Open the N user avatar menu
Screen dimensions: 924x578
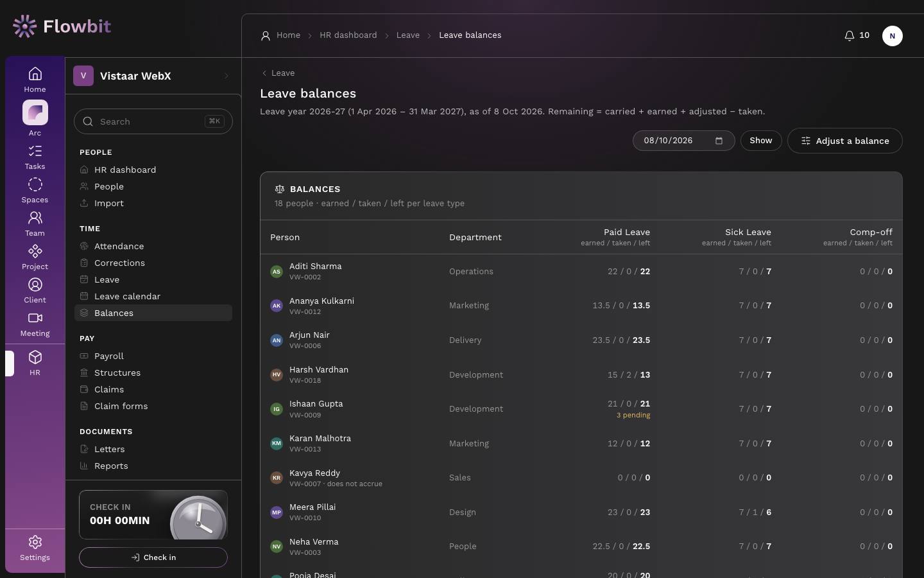[x=893, y=36]
